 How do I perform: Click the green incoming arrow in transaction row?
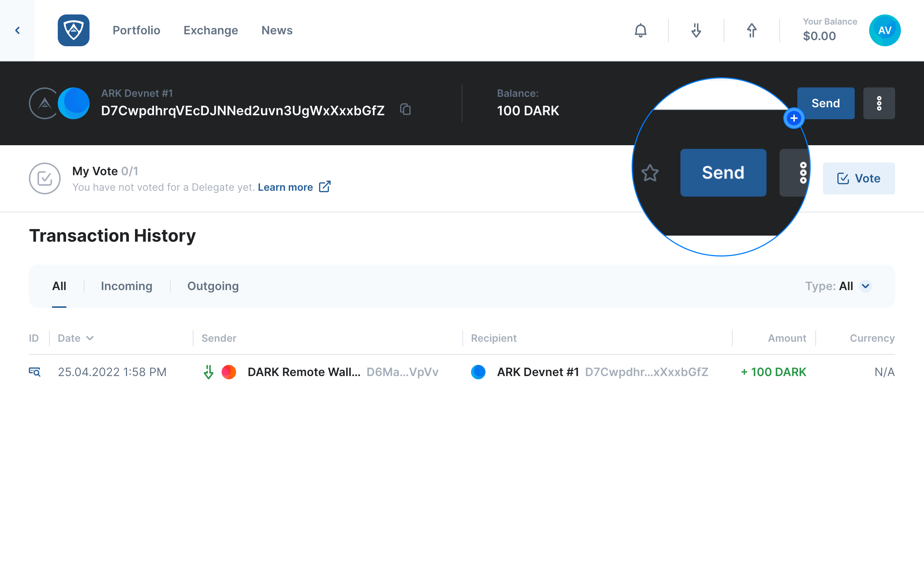point(209,372)
